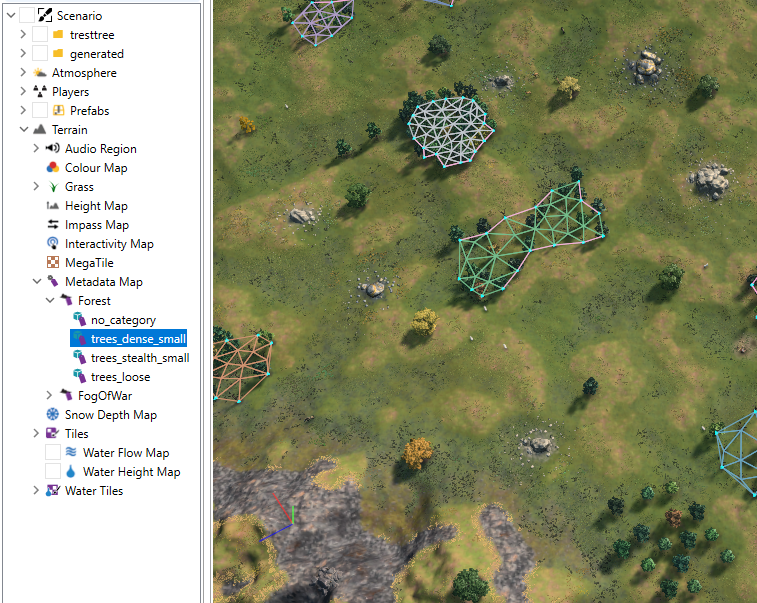Click the green forest mesh in the viewport
This screenshot has width=757, height=603.
pos(531,240)
